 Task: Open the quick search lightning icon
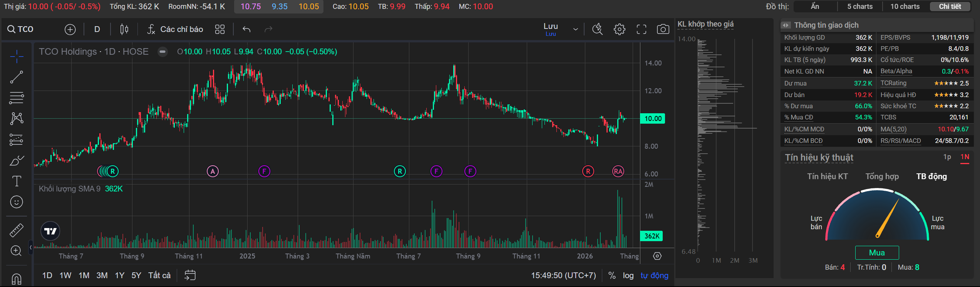(598, 29)
